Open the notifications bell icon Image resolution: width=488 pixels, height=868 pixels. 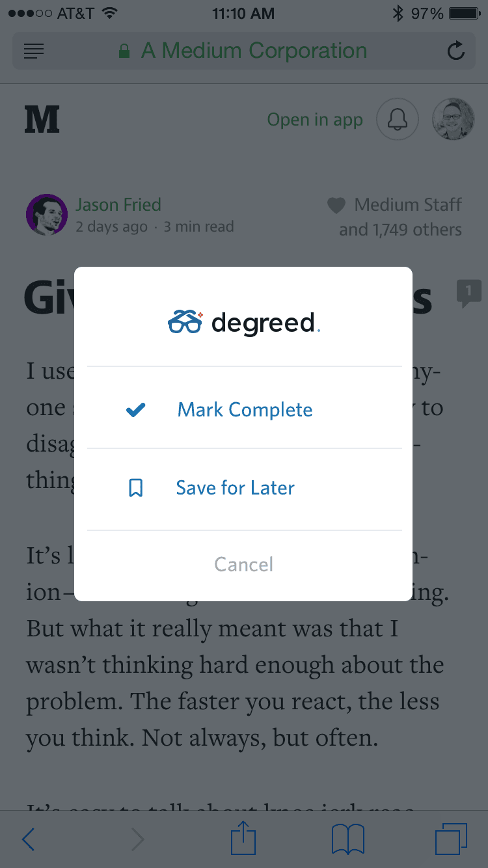click(398, 119)
